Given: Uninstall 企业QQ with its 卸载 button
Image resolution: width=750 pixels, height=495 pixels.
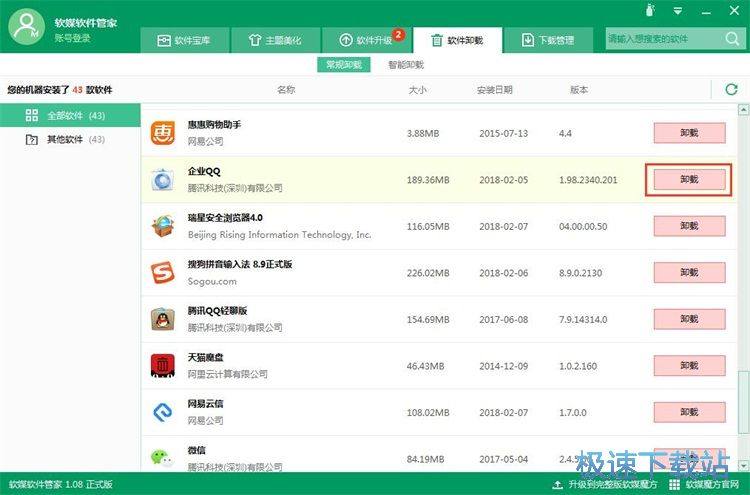Looking at the screenshot, I should (x=689, y=179).
